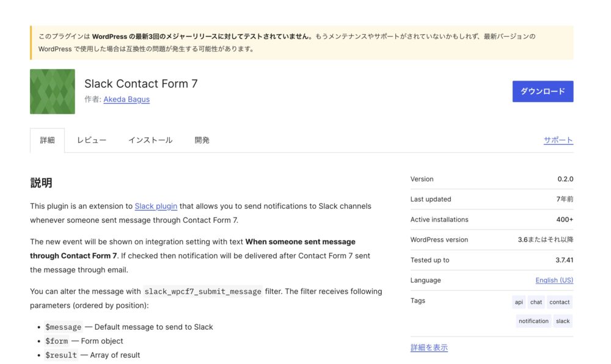Image resolution: width=611 pixels, height=364 pixels.
Task: Follow the Slack plugin link in description
Action: coord(156,206)
